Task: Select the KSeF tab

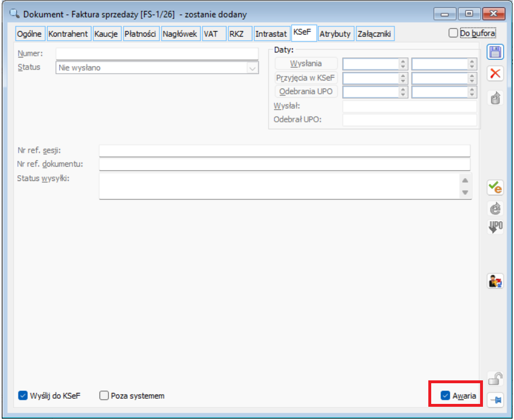Action: (304, 33)
